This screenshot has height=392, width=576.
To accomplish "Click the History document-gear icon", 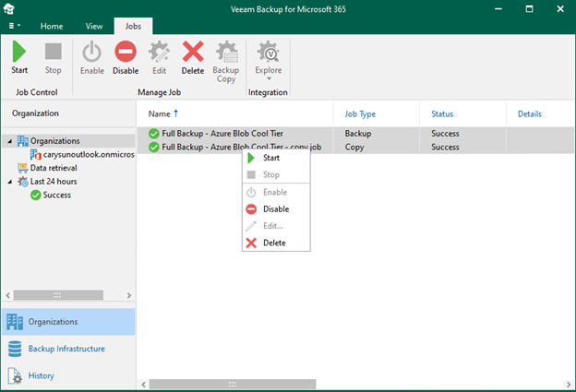I will coord(15,375).
